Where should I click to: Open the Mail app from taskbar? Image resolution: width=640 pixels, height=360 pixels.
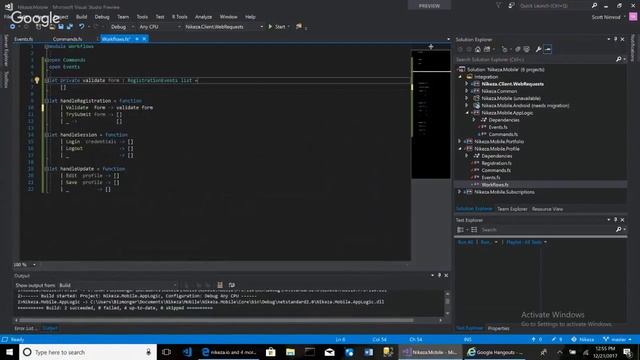[329, 352]
